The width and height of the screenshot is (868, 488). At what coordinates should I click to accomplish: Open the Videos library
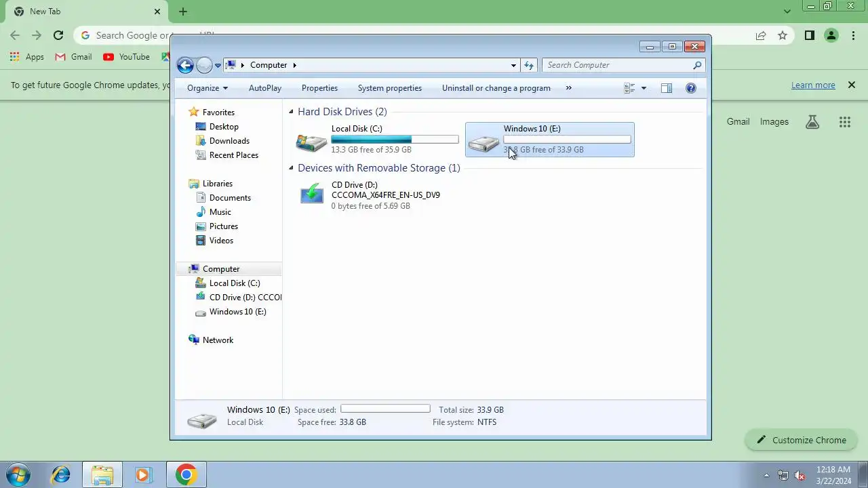tap(221, 241)
